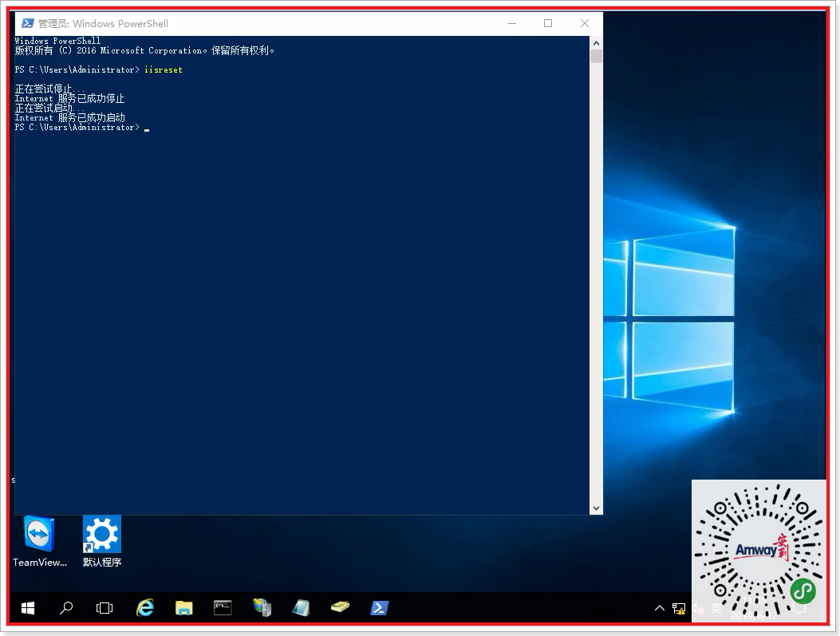This screenshot has width=840, height=636.
Task: Open the PowerShell window system menu icon
Action: (x=27, y=24)
